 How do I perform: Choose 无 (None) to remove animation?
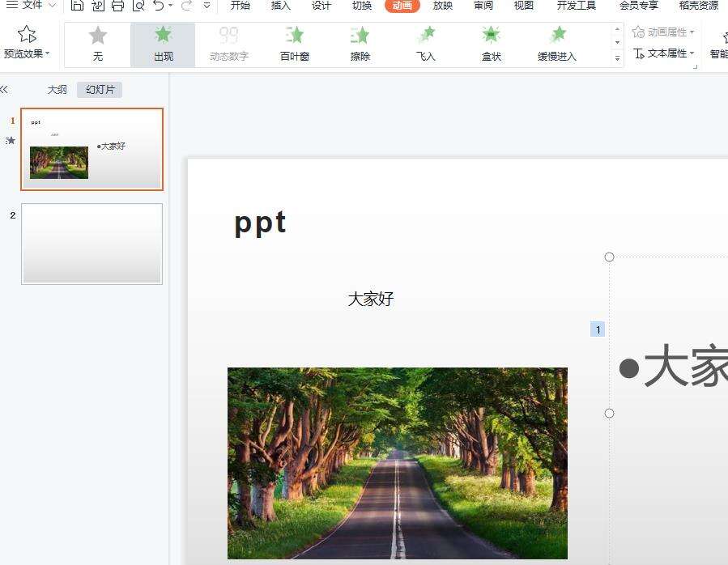tap(98, 44)
